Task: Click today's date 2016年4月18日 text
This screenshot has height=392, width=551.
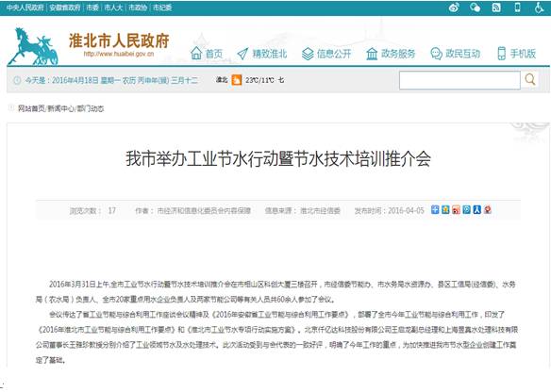Action: click(x=75, y=80)
